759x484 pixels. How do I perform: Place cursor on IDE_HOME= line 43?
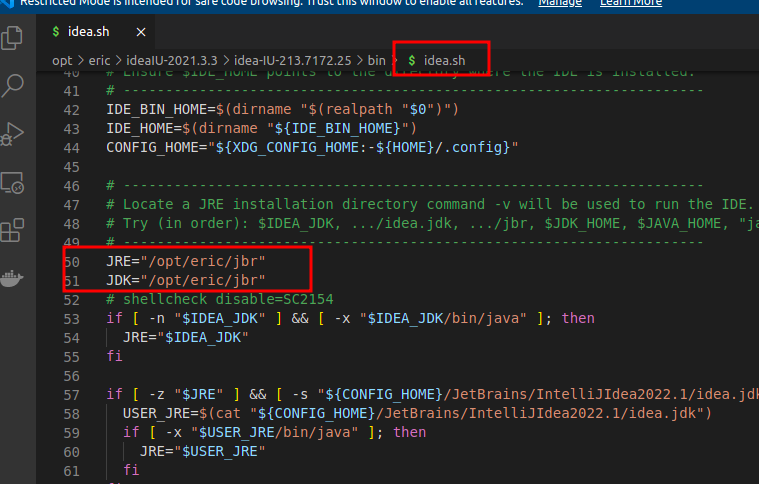(261, 128)
